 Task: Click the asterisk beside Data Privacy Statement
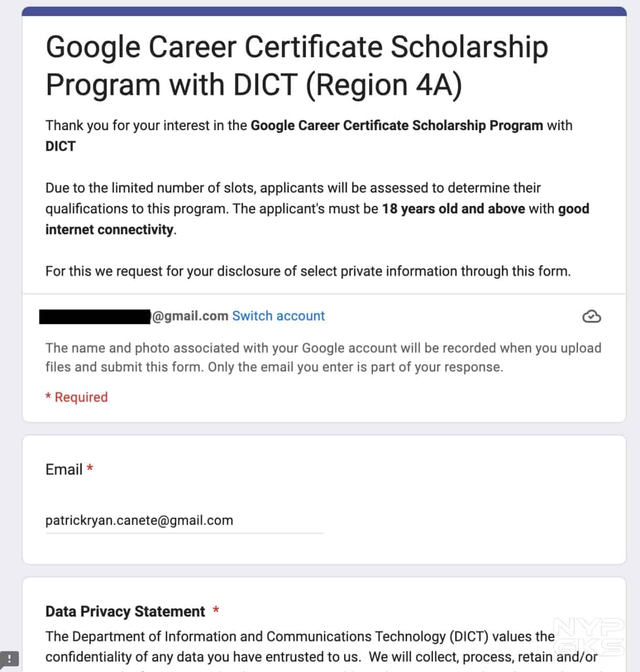[216, 611]
